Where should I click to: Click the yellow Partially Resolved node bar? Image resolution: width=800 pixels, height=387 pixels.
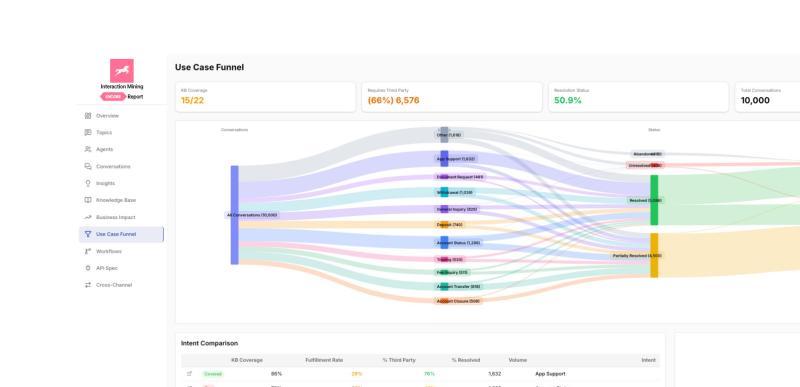pyautogui.click(x=654, y=255)
